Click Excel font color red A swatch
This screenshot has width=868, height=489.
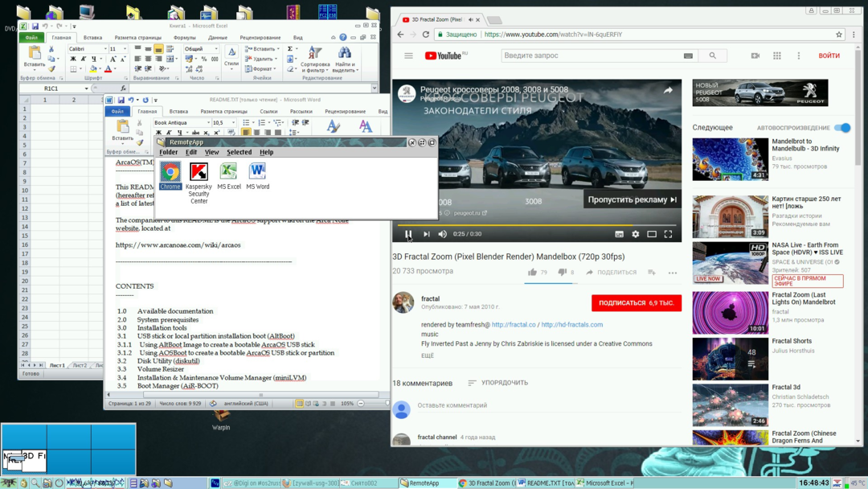pos(108,68)
